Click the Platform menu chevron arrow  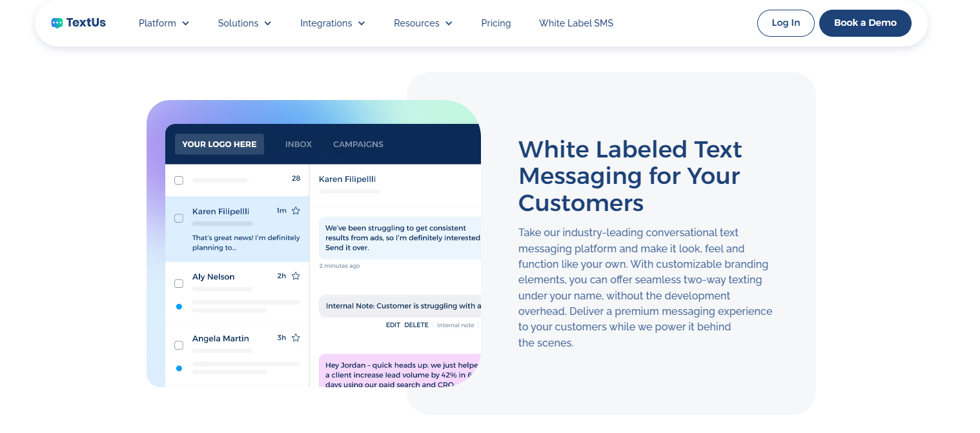[x=185, y=23]
